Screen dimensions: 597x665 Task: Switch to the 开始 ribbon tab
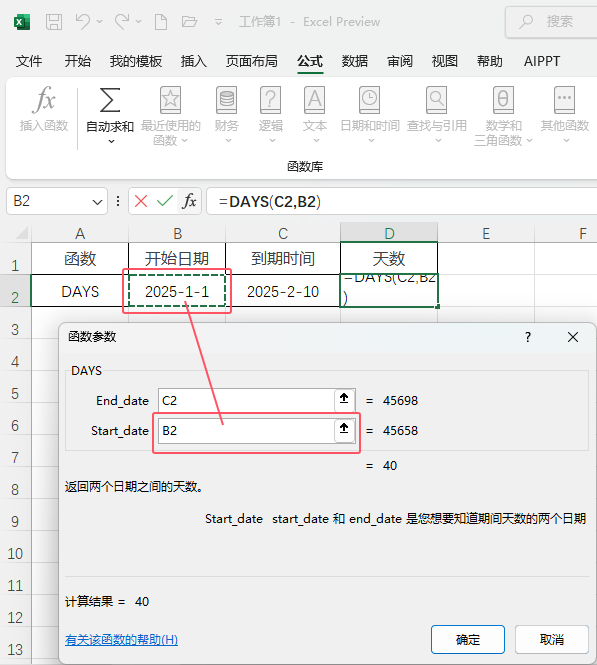click(x=78, y=61)
